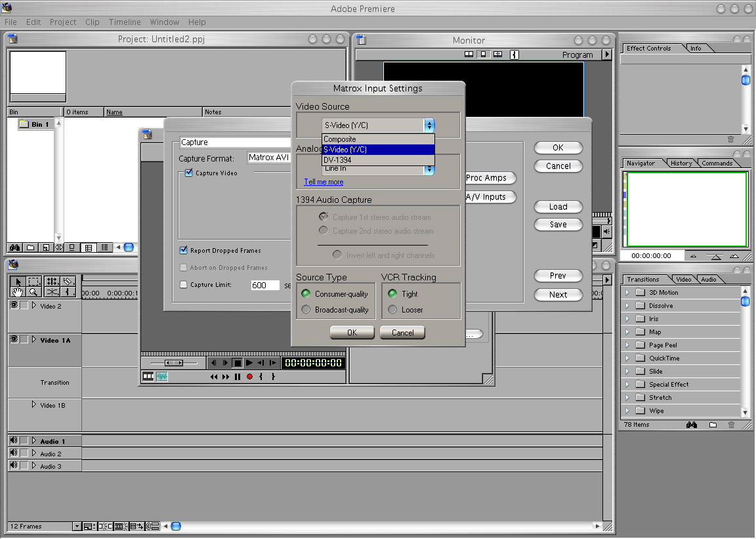This screenshot has height=539, width=756.
Task: Select Tight VCR tracking
Action: 392,294
